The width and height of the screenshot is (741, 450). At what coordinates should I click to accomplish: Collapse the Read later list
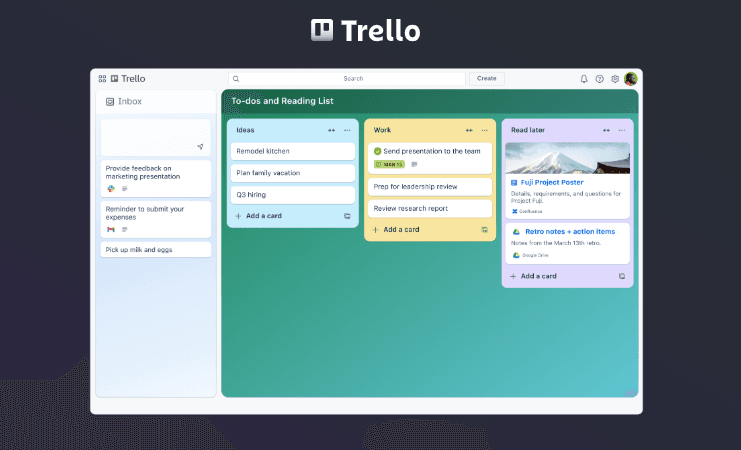tap(606, 130)
